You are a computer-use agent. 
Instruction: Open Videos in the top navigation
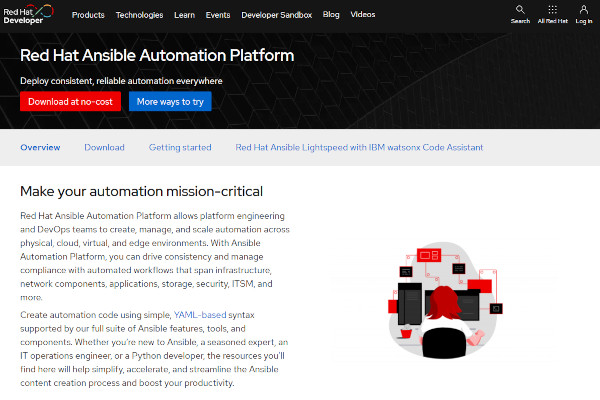[363, 15]
